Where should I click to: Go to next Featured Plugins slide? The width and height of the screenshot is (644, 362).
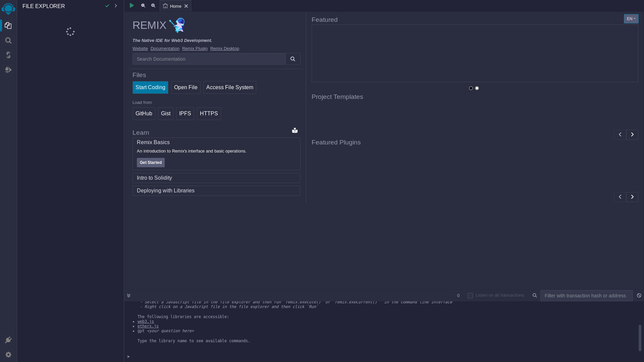[632, 197]
